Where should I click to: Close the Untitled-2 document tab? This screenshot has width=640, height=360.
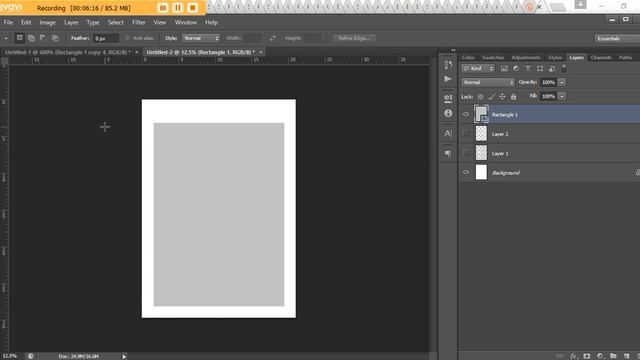(x=261, y=52)
